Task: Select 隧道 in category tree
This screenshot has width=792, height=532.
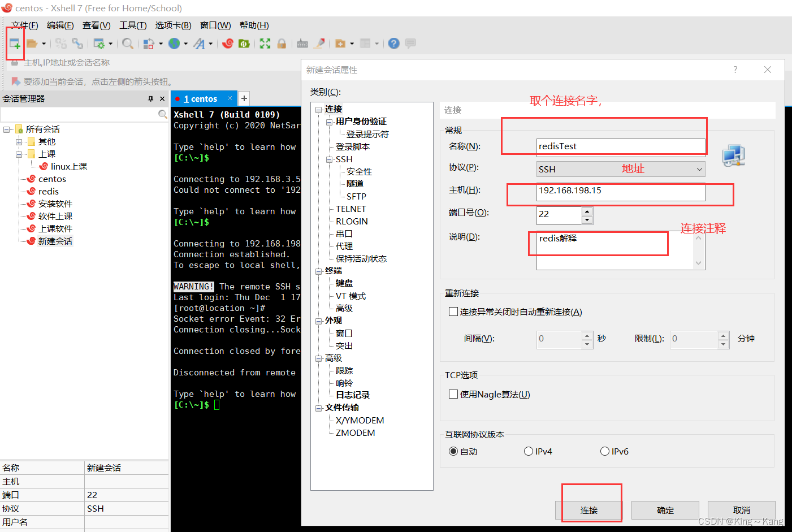Action: 355,184
